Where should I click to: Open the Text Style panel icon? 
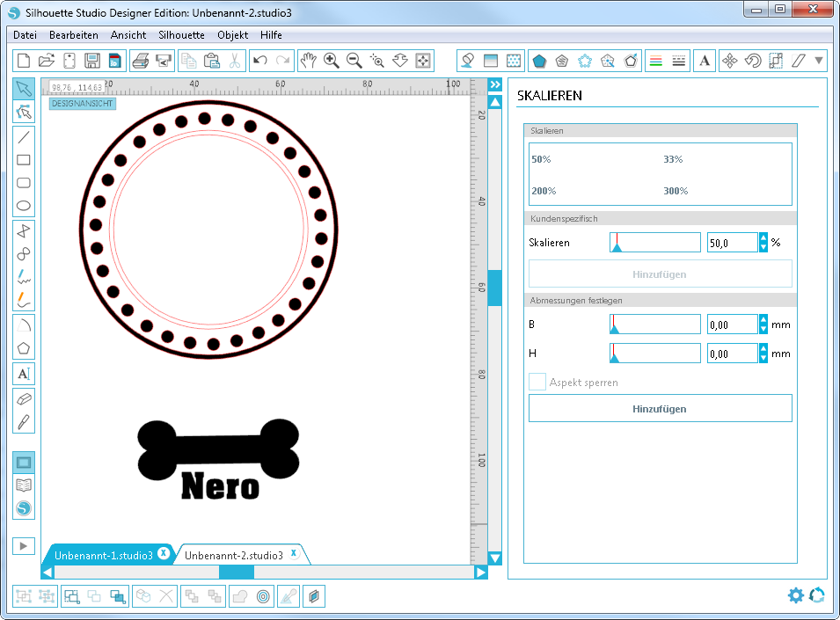[x=705, y=61]
